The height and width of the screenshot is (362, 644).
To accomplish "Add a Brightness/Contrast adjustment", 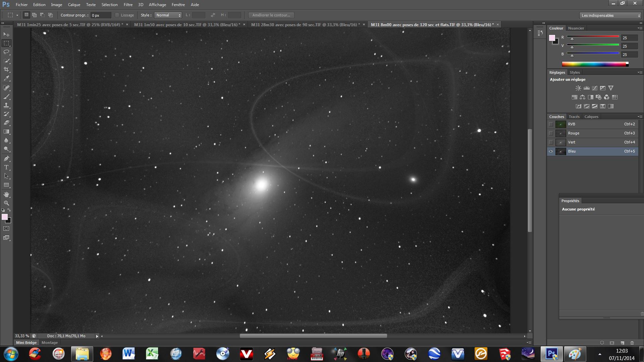I will [x=578, y=88].
